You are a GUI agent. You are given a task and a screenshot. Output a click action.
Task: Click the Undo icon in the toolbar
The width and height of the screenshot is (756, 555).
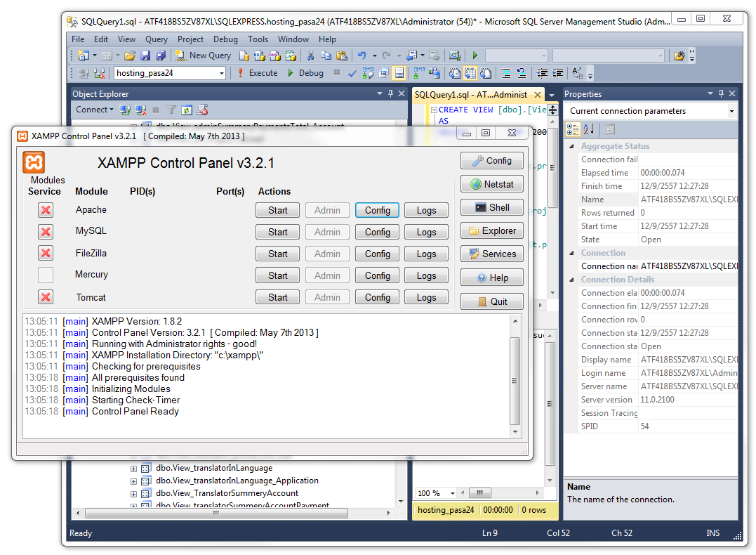364,55
